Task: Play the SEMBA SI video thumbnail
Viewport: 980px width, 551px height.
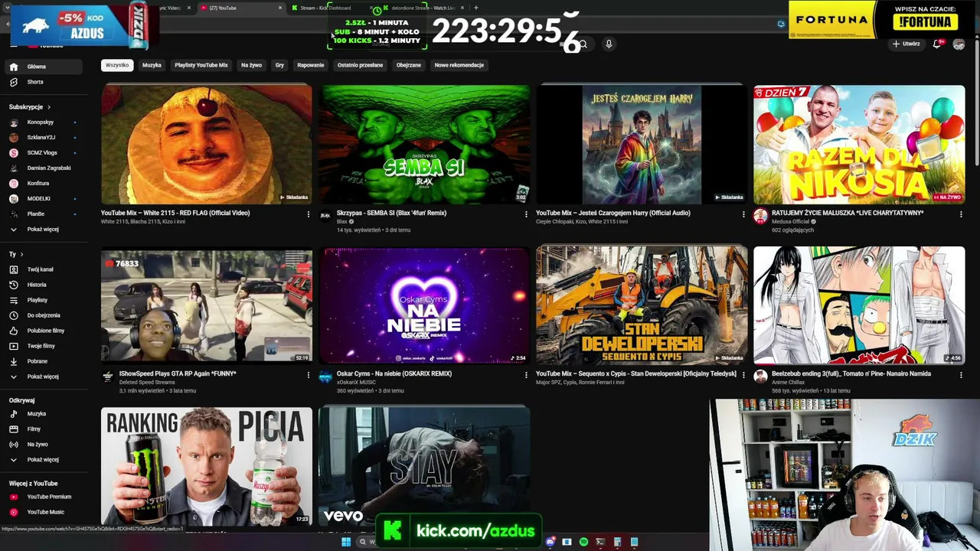Action: pyautogui.click(x=424, y=144)
